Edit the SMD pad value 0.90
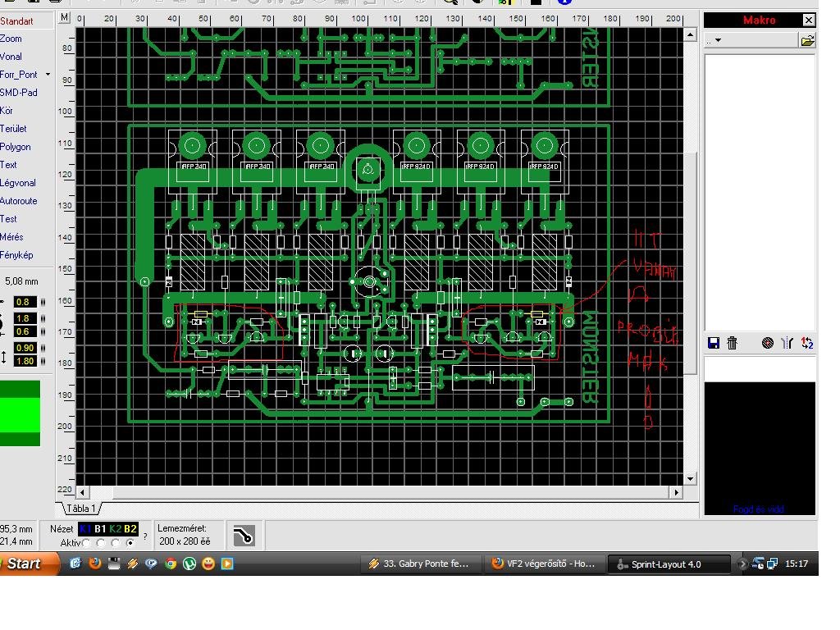This screenshot has height=630, width=840. click(25, 348)
